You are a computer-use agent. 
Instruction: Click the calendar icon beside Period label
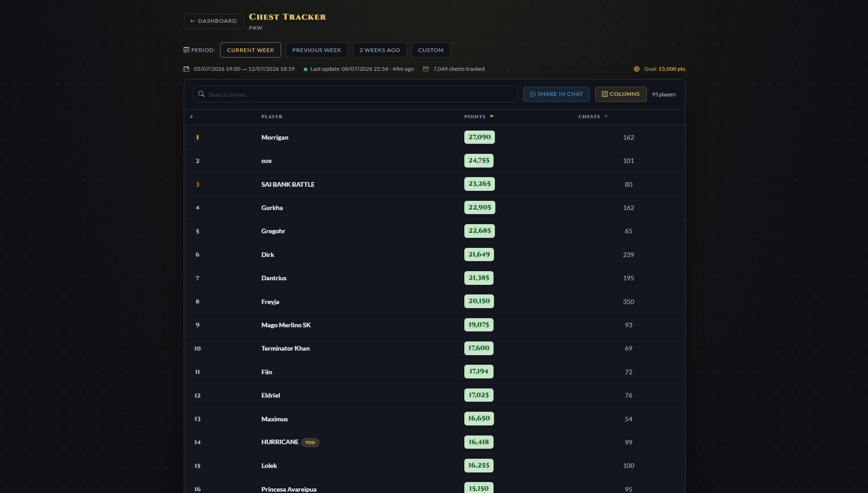pyautogui.click(x=186, y=50)
